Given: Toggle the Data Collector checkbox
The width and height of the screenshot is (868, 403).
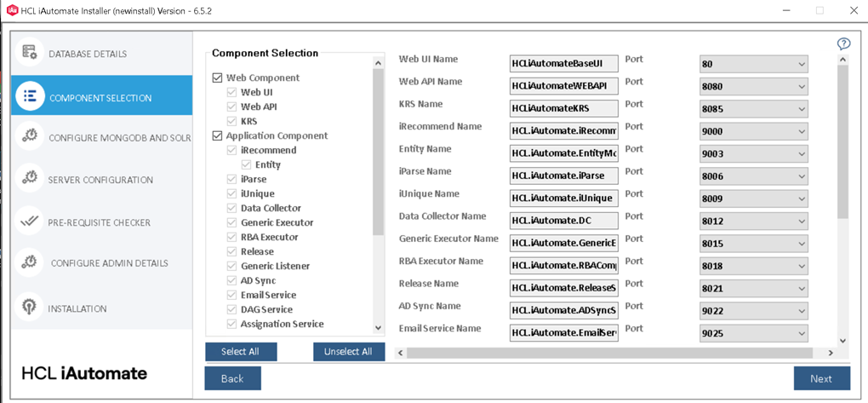Looking at the screenshot, I should 231,208.
